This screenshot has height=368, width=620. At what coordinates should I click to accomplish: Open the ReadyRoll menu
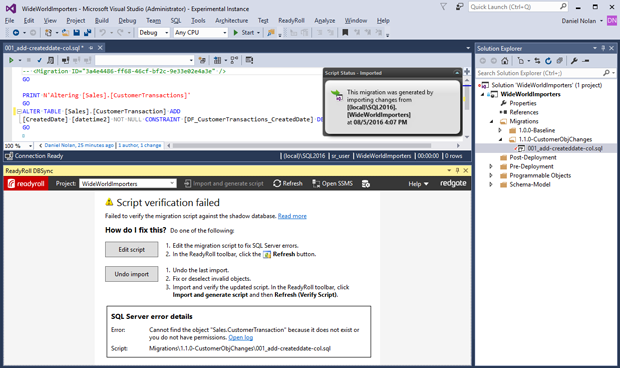tap(291, 21)
